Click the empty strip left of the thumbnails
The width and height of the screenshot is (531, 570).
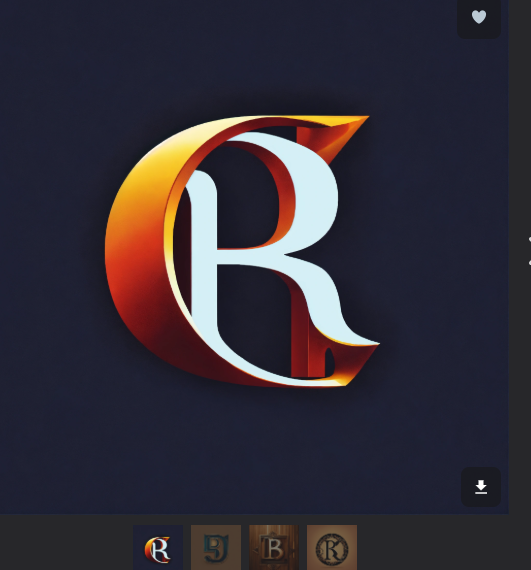point(65,542)
